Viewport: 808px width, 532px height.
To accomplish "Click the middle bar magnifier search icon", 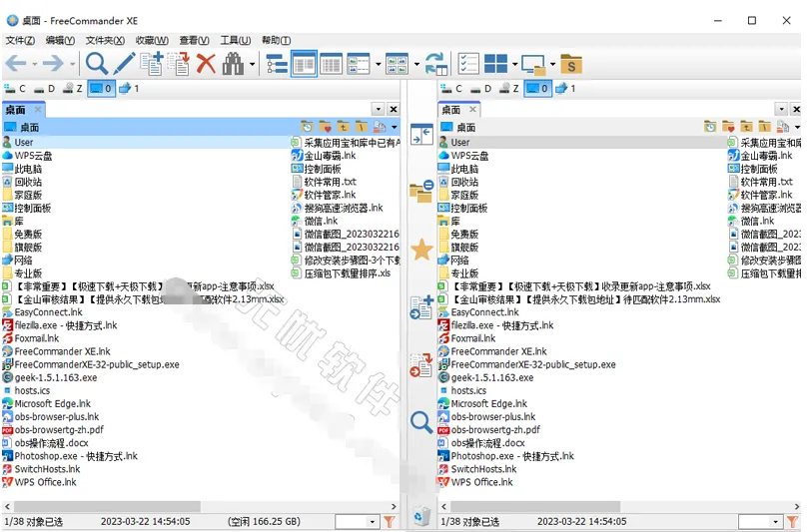I will [421, 422].
